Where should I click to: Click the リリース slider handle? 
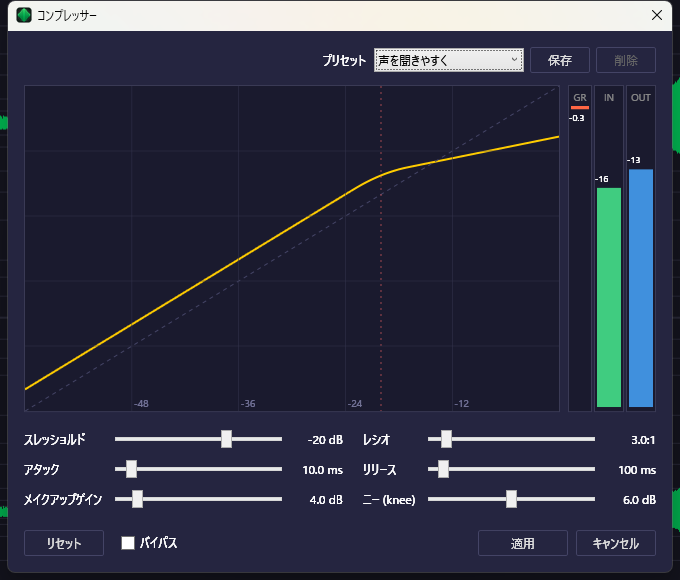(443, 469)
